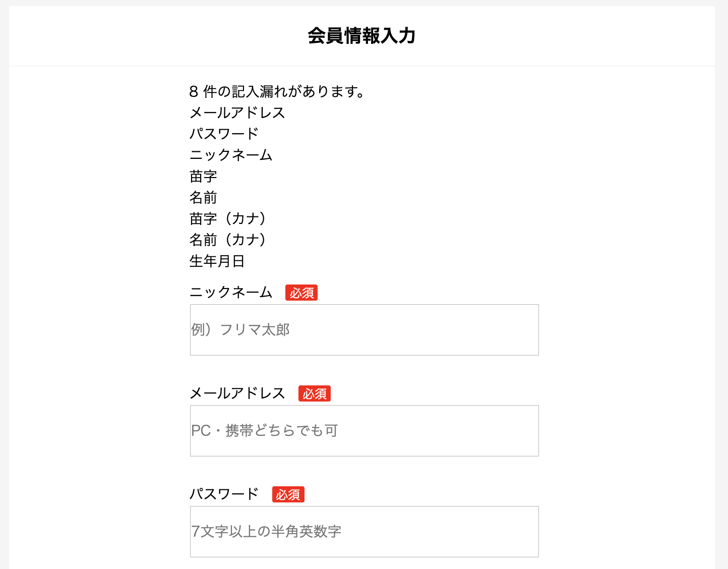Click the 必須 badge next to ニックネーム
Viewport: 728px width, 569px height.
301,293
